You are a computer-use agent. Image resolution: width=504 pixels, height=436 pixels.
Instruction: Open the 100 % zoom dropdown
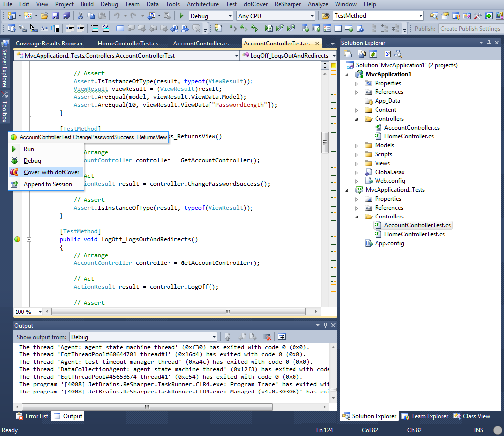click(x=40, y=312)
